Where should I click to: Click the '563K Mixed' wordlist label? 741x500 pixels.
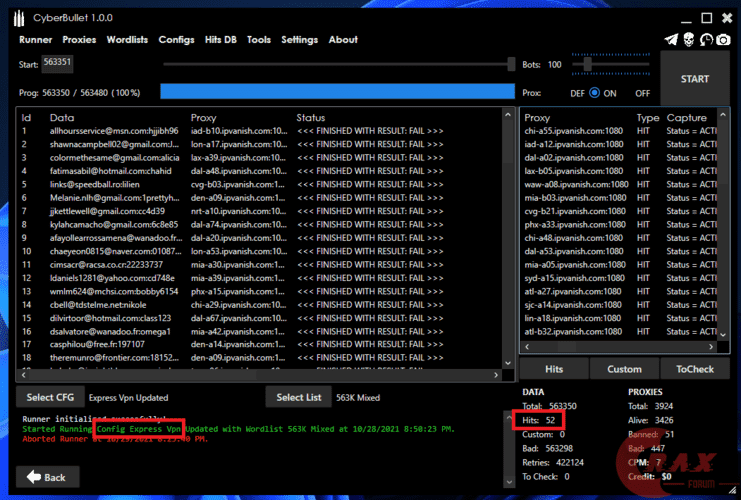pyautogui.click(x=358, y=397)
